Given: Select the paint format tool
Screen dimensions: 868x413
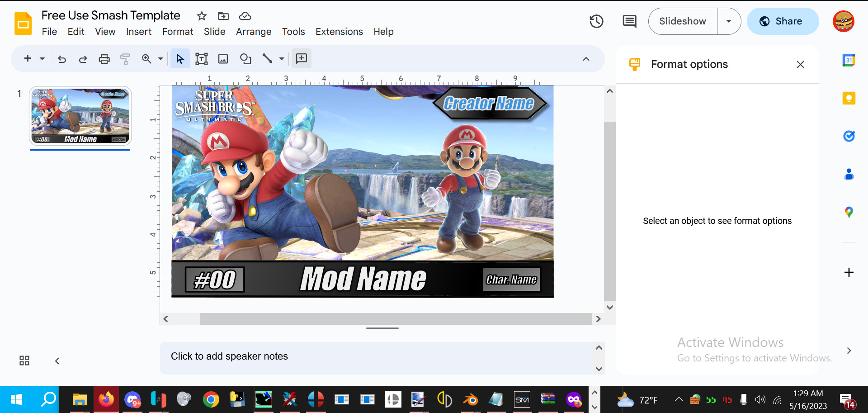Looking at the screenshot, I should tap(125, 59).
